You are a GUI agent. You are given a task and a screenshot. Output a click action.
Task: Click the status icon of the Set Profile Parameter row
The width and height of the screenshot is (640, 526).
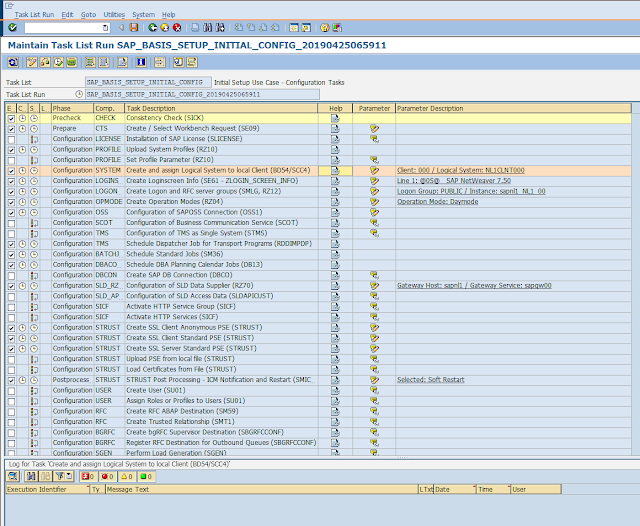click(x=34, y=160)
